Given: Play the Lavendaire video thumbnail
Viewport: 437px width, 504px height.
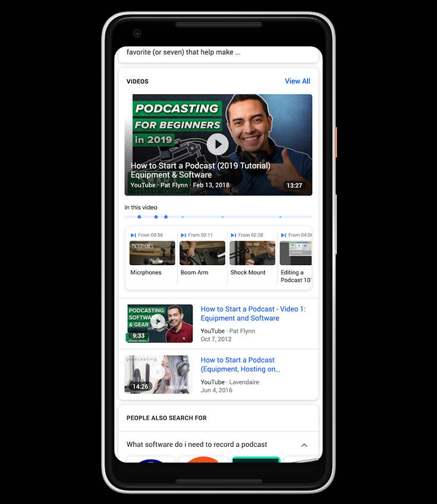Looking at the screenshot, I should click(158, 374).
